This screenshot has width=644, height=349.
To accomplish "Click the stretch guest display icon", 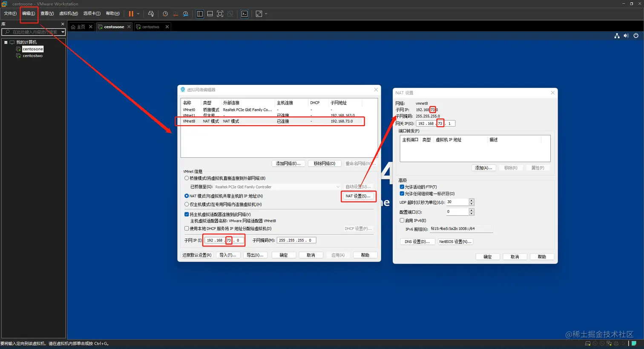I will 259,14.
